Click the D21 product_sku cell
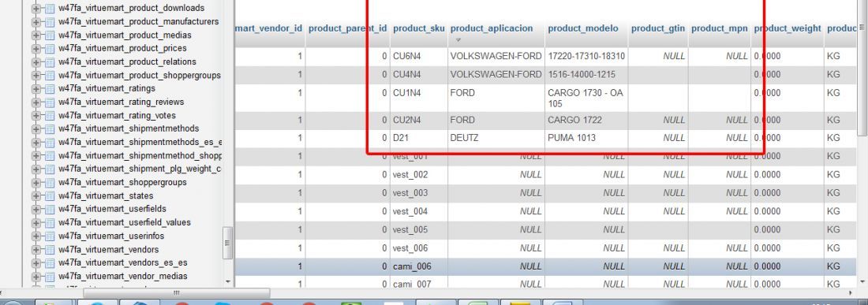This screenshot has height=305, width=868. (x=418, y=138)
